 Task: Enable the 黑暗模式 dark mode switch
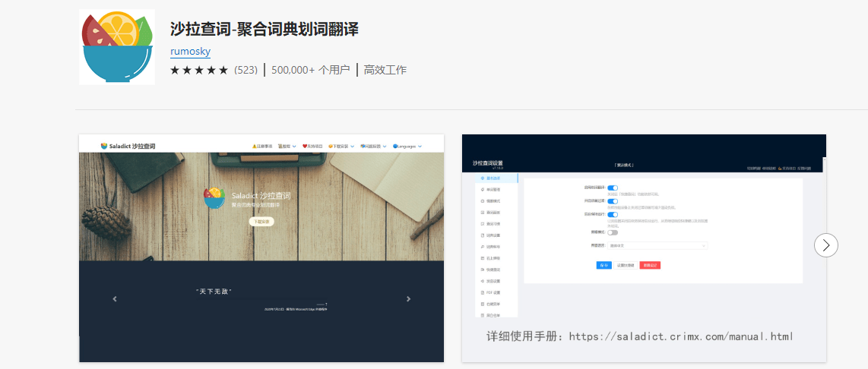[x=613, y=232]
